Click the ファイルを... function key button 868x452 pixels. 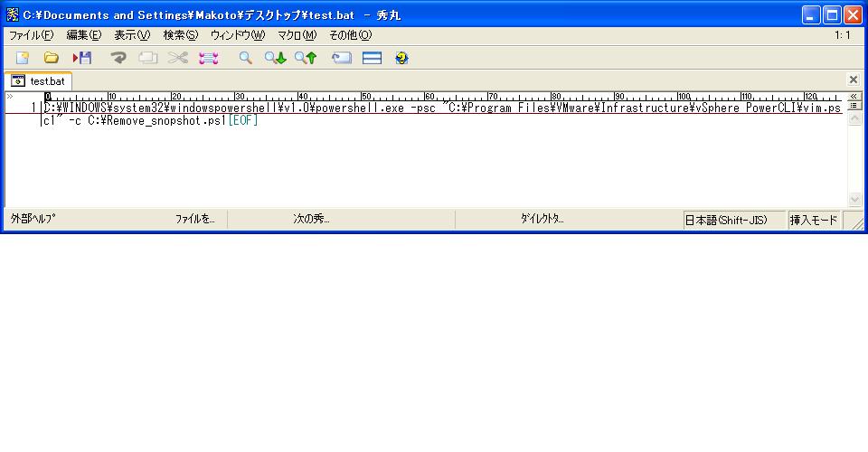pos(195,219)
